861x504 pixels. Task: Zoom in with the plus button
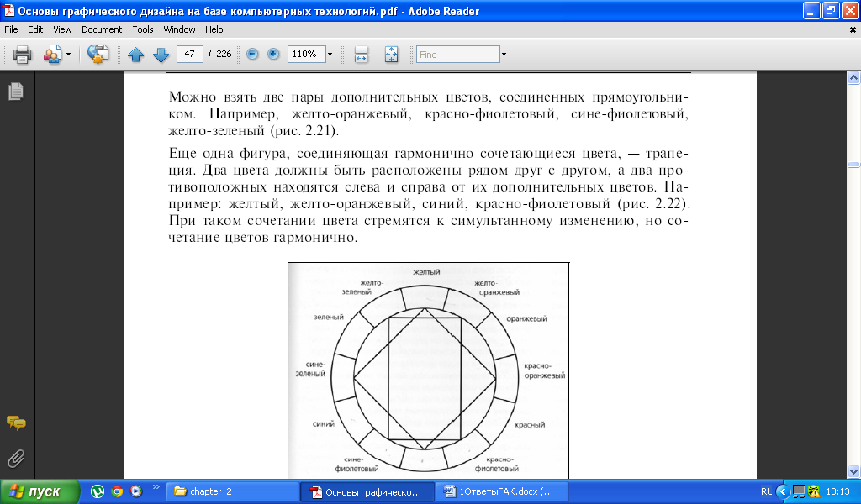point(273,54)
